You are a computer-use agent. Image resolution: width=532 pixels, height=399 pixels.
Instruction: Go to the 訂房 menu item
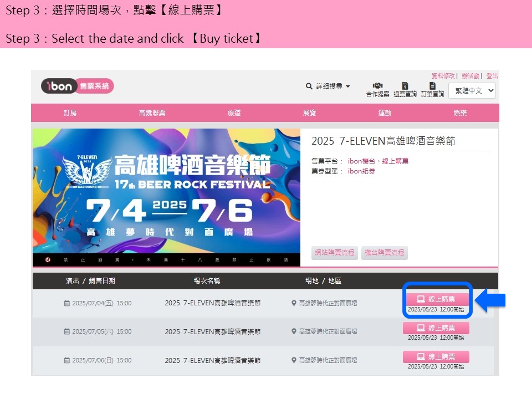pos(70,112)
